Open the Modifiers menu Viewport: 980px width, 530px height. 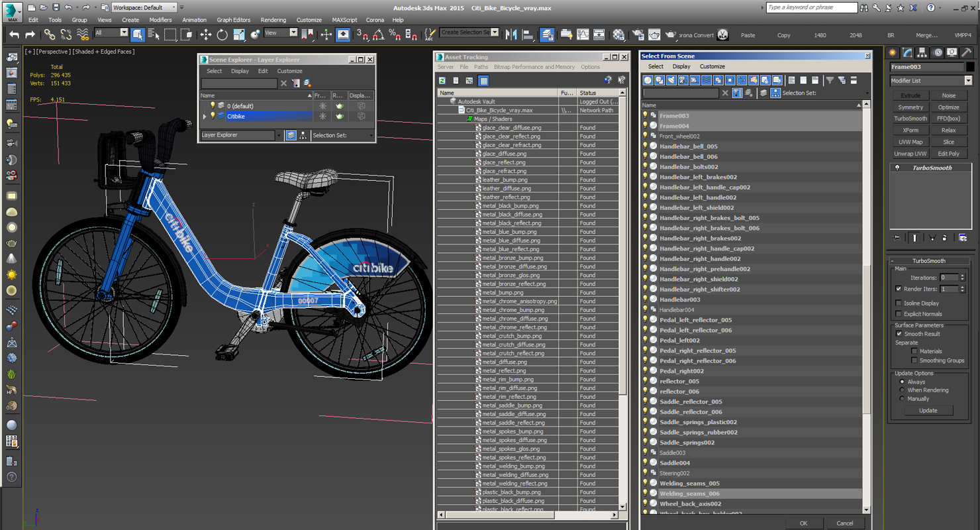click(x=160, y=20)
